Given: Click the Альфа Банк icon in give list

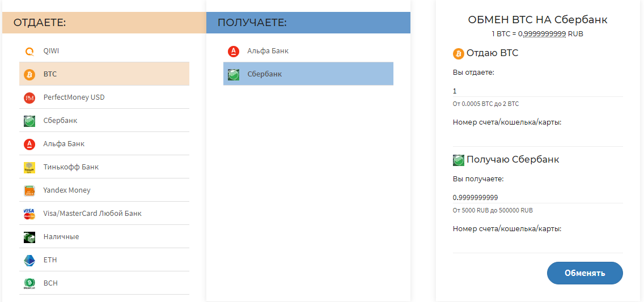Looking at the screenshot, I should [x=29, y=144].
